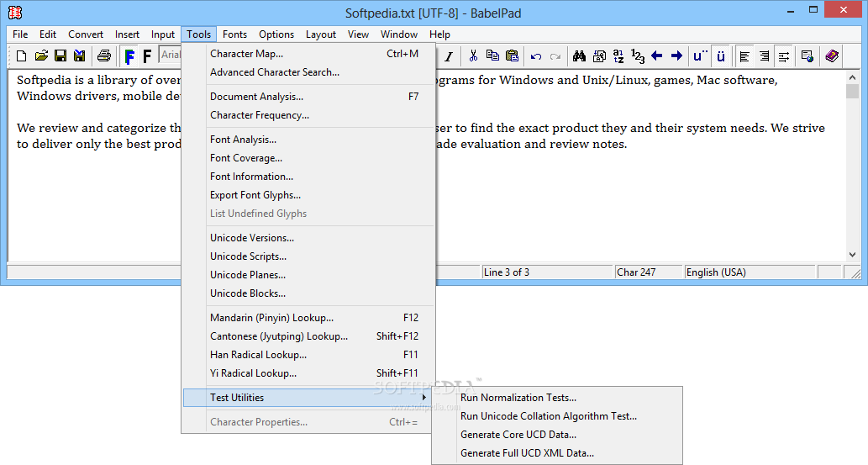868x465 pixels.
Task: Select Unicode Planes... entry
Action: click(309, 275)
